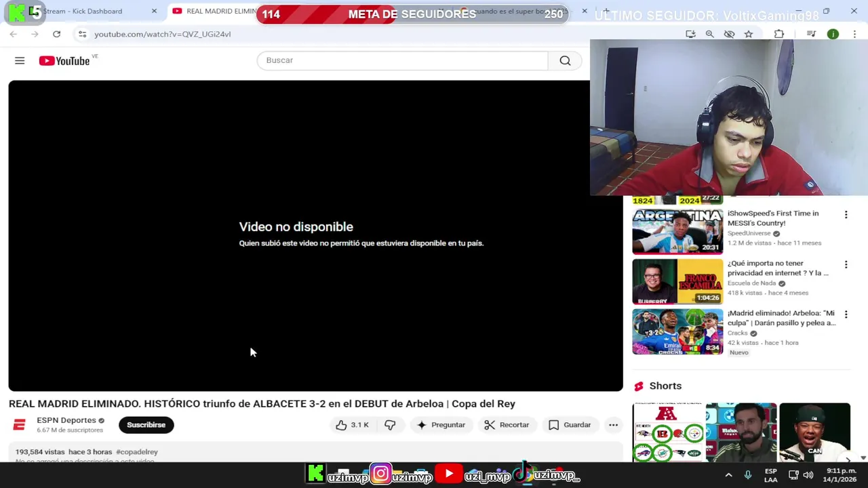Open the ESPN Deportes channel name link
This screenshot has width=868, height=488.
coord(66,420)
